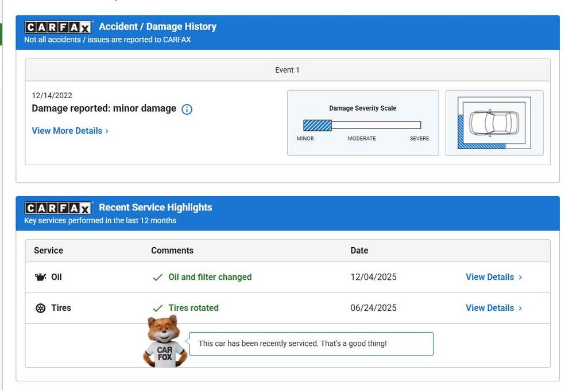Open View Details for the Oil service
Screen dimensions: 588x390
(x=489, y=277)
